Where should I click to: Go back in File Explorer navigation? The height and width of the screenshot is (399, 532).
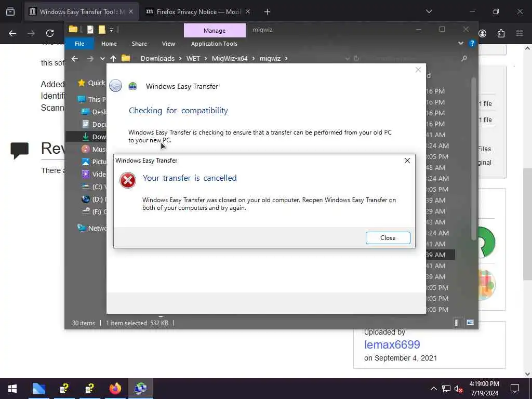[x=75, y=58]
